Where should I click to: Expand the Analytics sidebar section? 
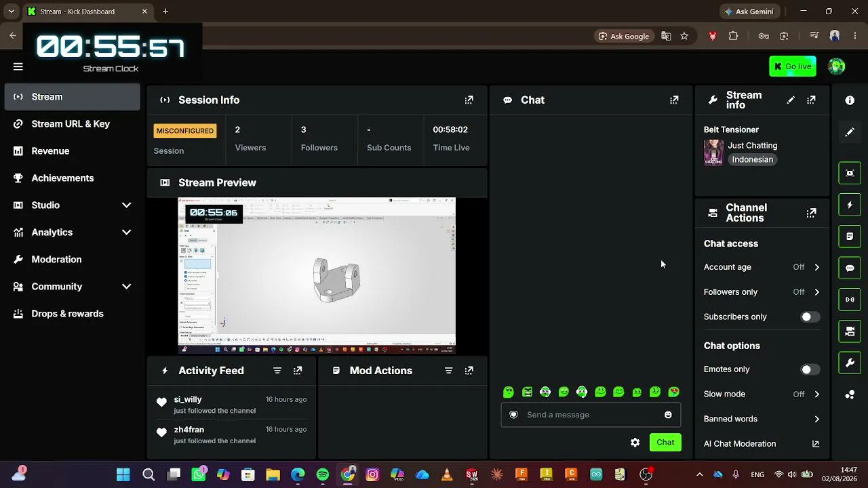(126, 232)
